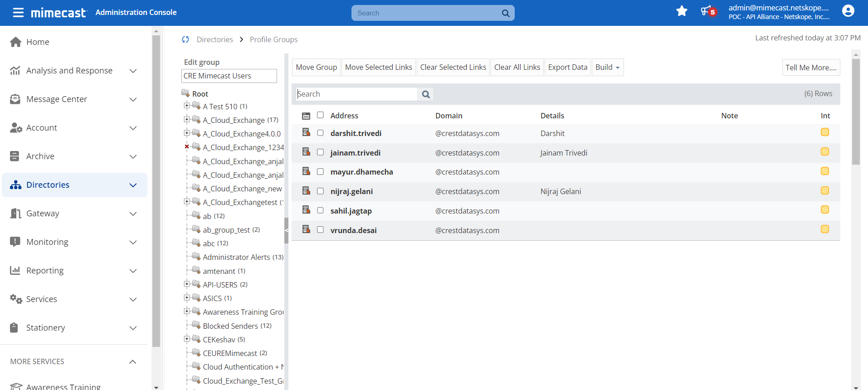Open the Monitoring menu item
The width and height of the screenshot is (868, 390).
coord(74,242)
